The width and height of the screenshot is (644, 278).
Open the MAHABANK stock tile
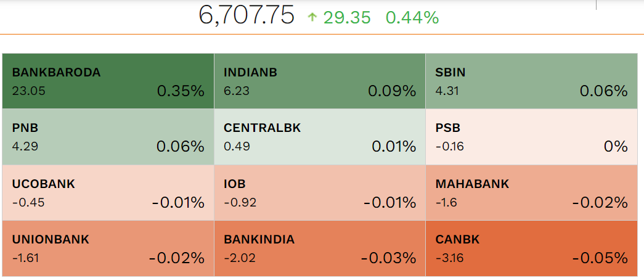tap(531, 192)
